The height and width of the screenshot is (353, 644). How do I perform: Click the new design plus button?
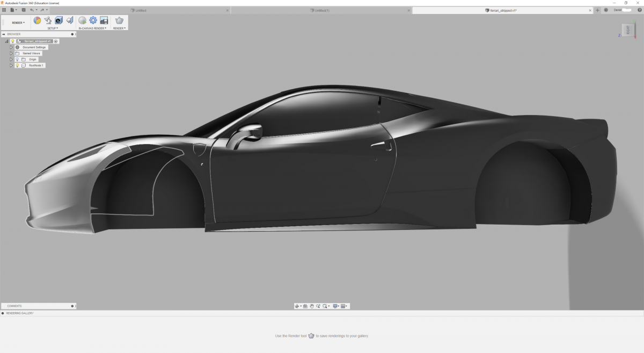[x=597, y=10]
